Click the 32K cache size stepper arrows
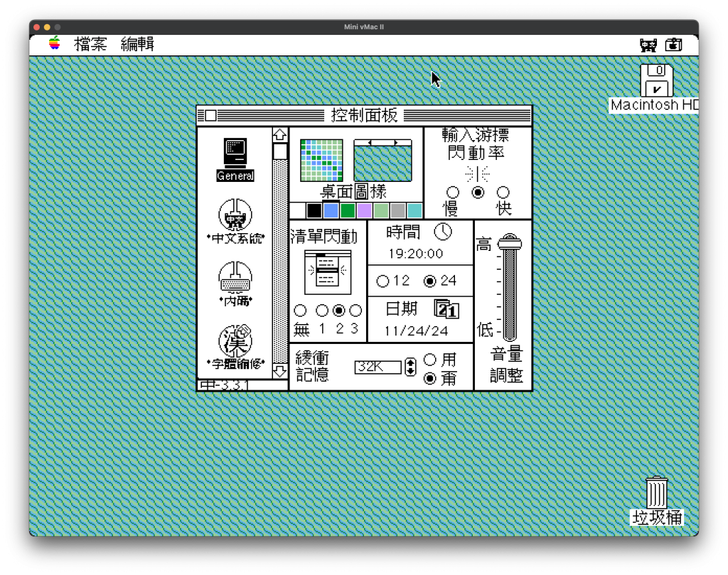Viewport: 728px width, 575px height. click(x=410, y=367)
